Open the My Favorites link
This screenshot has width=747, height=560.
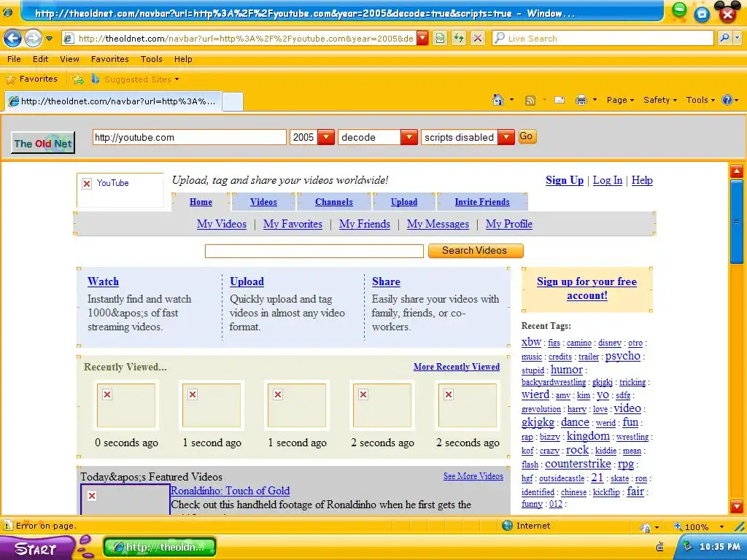coord(293,224)
